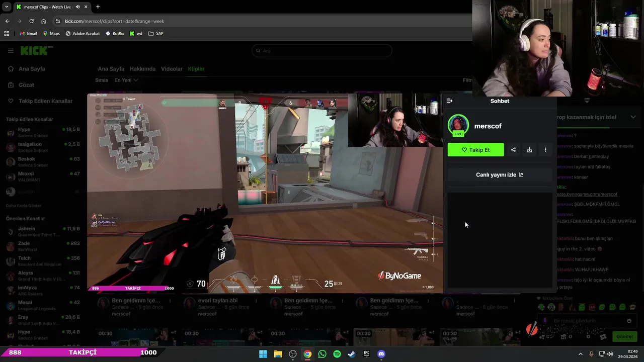Viewport: 644px width, 362px height.
Task: Show hidden system tray icons chevron
Action: [x=580, y=354]
